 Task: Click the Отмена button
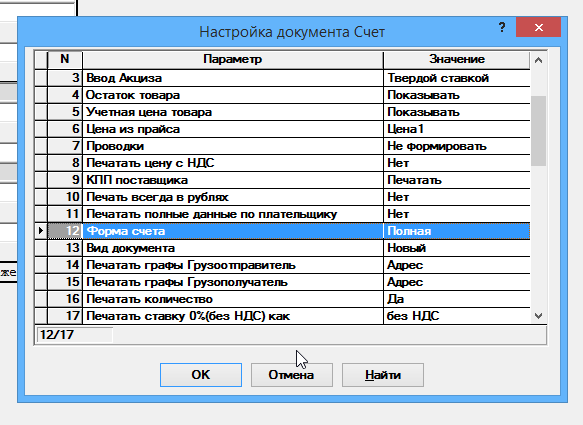pyautogui.click(x=292, y=375)
